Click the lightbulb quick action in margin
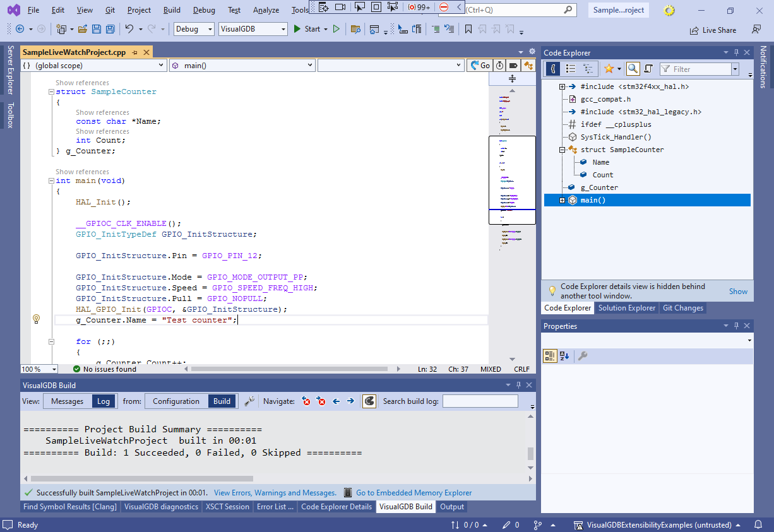Viewport: 774px width, 532px height. 36,319
